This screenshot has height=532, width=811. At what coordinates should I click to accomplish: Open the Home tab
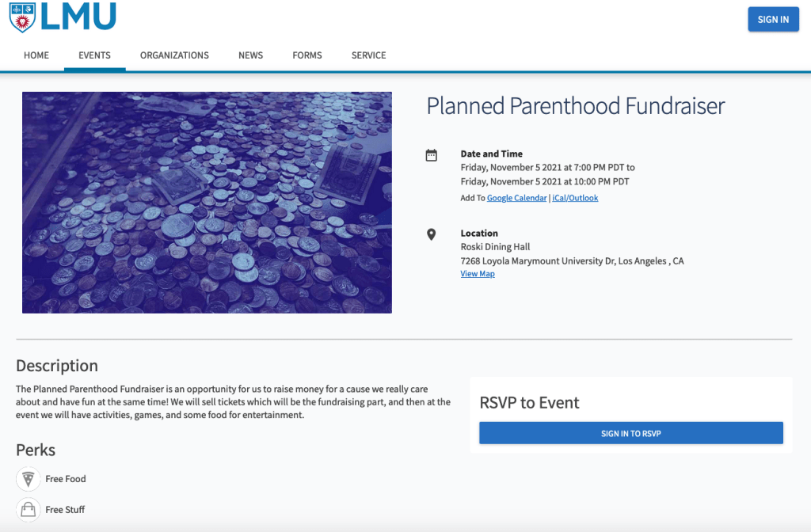pos(36,55)
